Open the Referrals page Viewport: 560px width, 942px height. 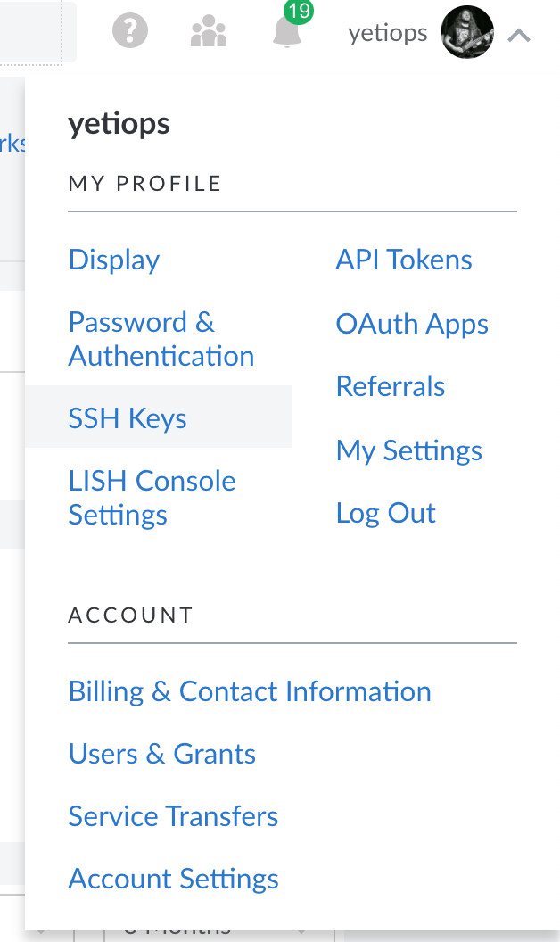click(x=391, y=386)
